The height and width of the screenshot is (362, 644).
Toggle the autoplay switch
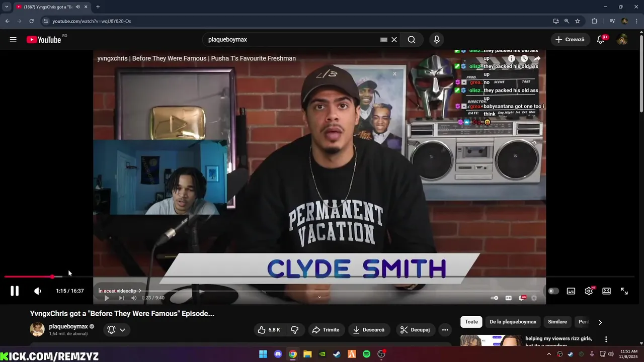pos(553,291)
